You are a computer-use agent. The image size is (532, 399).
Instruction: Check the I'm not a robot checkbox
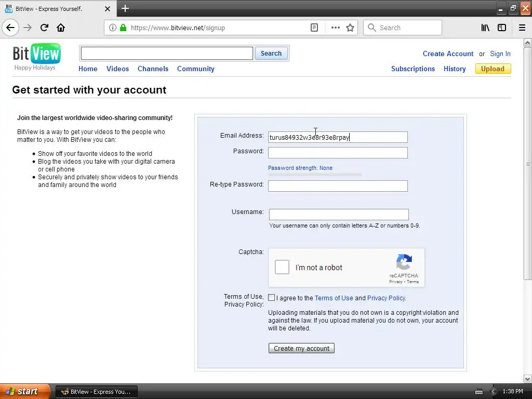(282, 267)
